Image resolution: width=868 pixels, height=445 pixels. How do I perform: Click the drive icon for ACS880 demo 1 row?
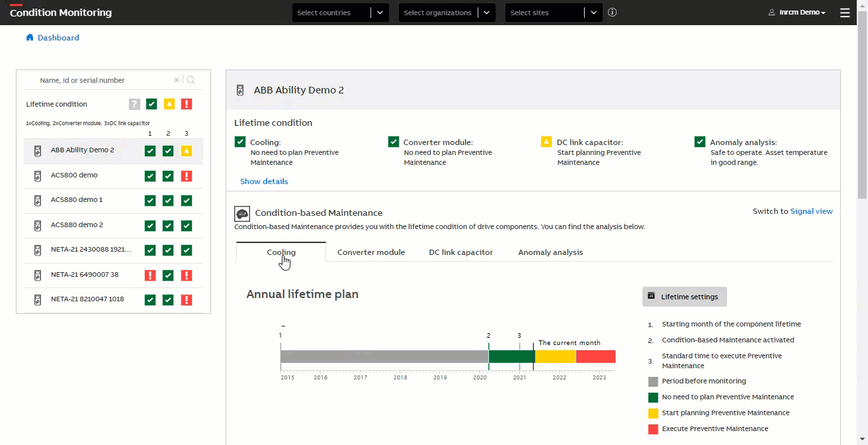(x=38, y=200)
